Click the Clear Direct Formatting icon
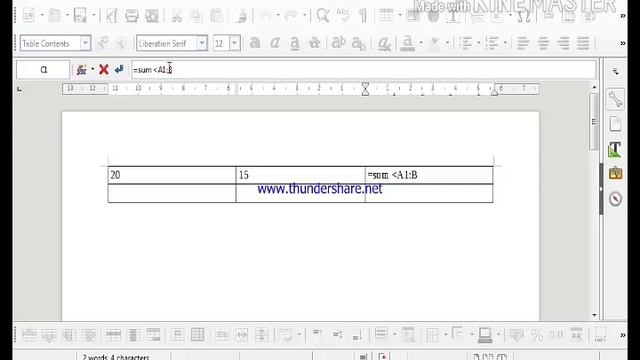 pyautogui.click(x=384, y=43)
